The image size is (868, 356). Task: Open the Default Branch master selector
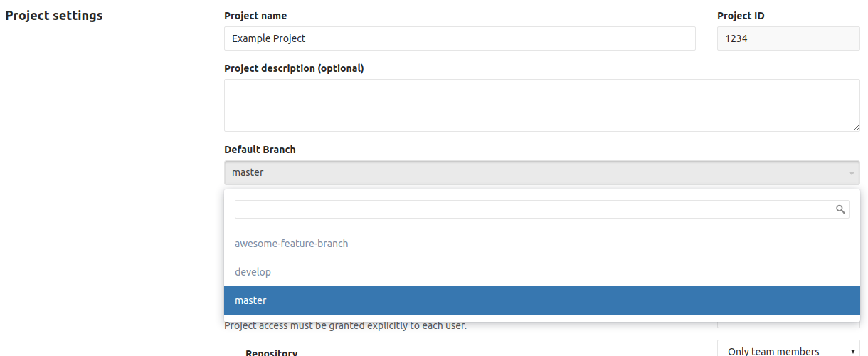pos(541,173)
